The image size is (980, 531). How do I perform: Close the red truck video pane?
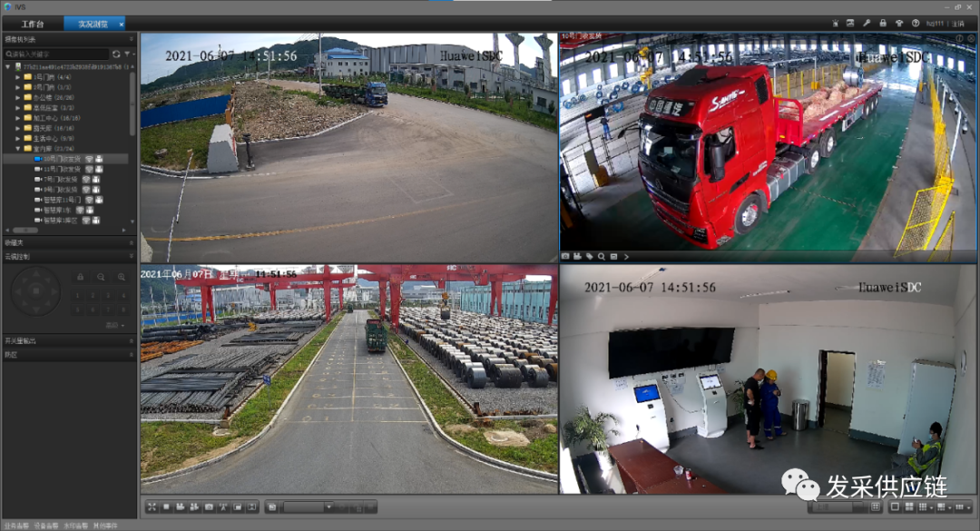click(971, 38)
